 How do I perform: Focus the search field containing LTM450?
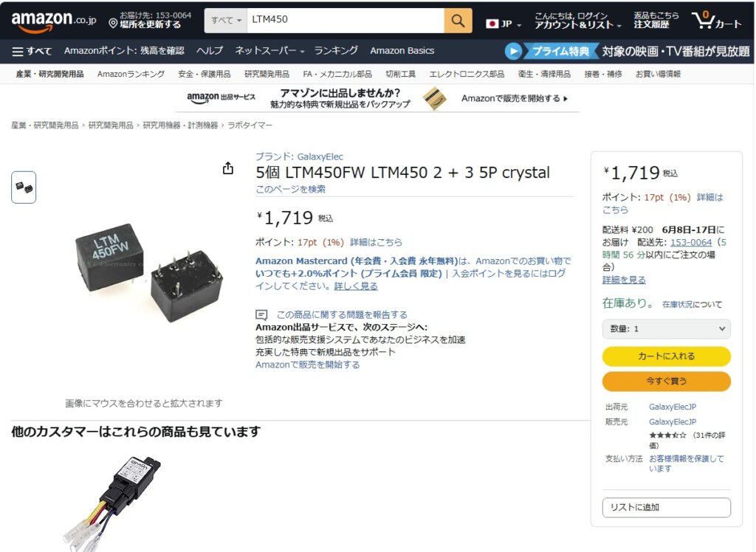click(x=346, y=21)
